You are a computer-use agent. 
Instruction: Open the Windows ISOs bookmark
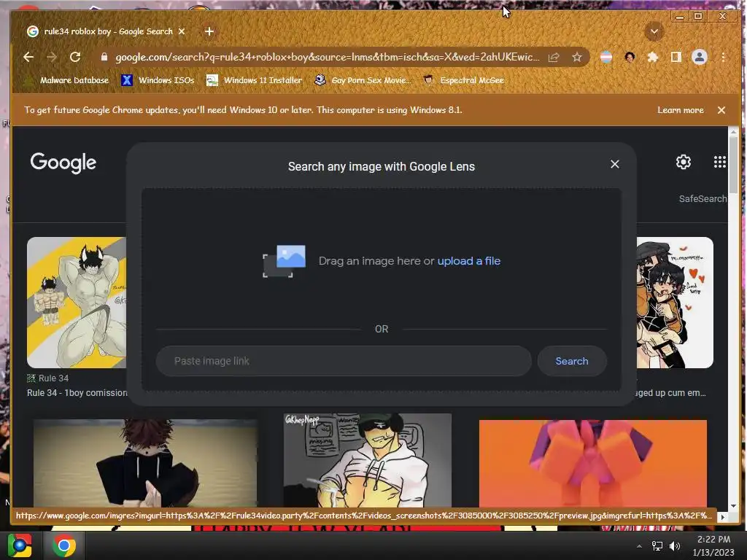tap(158, 80)
